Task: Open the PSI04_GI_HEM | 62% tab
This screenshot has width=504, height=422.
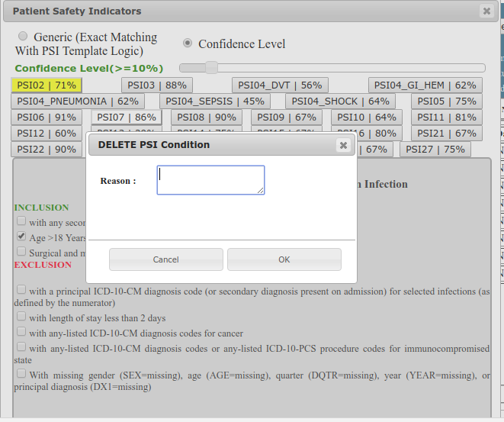Action: tap(425, 85)
